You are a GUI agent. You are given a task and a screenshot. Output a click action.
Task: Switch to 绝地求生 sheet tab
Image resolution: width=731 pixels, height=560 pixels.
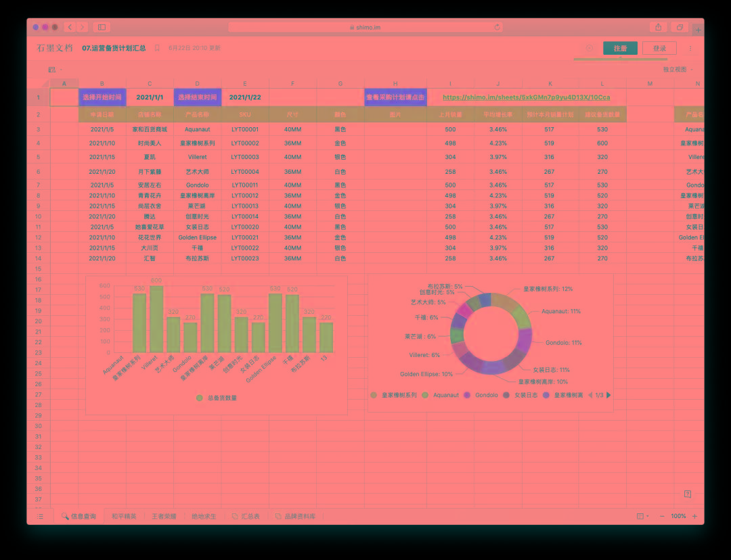(204, 516)
